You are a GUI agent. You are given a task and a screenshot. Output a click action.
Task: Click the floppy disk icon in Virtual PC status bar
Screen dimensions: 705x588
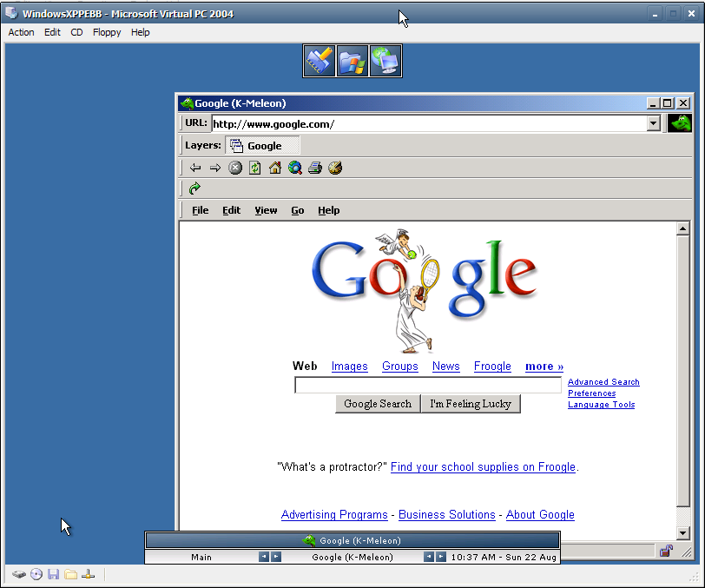point(54,574)
